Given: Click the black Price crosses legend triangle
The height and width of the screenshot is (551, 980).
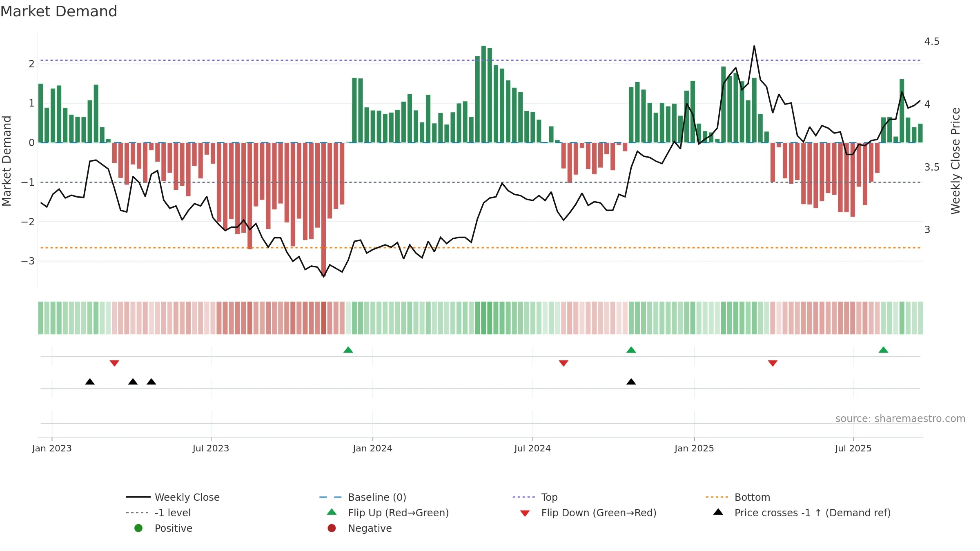Looking at the screenshot, I should pos(718,512).
